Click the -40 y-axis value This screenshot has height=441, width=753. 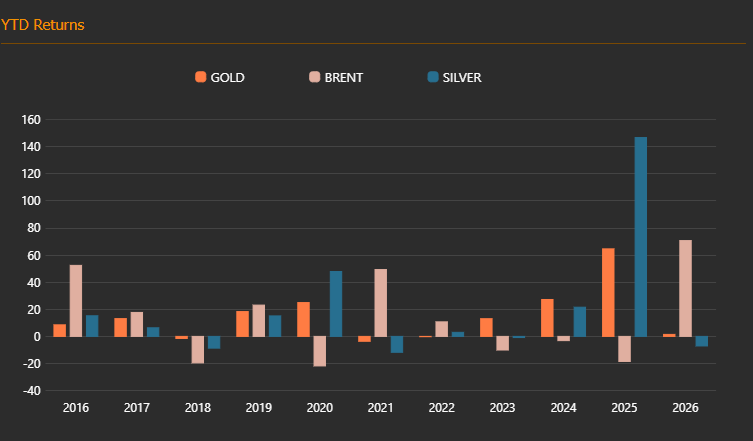[x=32, y=391]
